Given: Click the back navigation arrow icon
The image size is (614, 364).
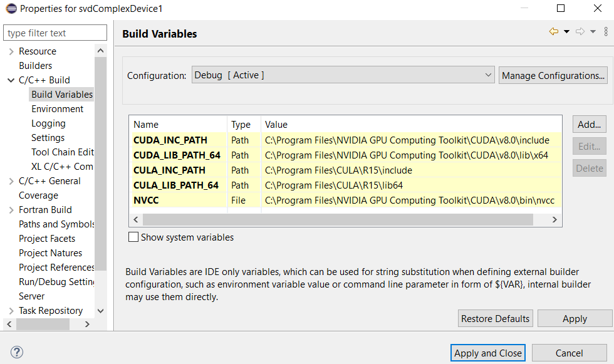Looking at the screenshot, I should coord(553,32).
